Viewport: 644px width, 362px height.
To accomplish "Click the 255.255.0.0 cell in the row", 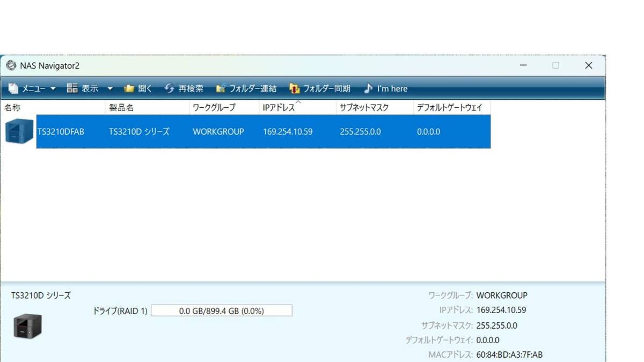I will pos(361,131).
